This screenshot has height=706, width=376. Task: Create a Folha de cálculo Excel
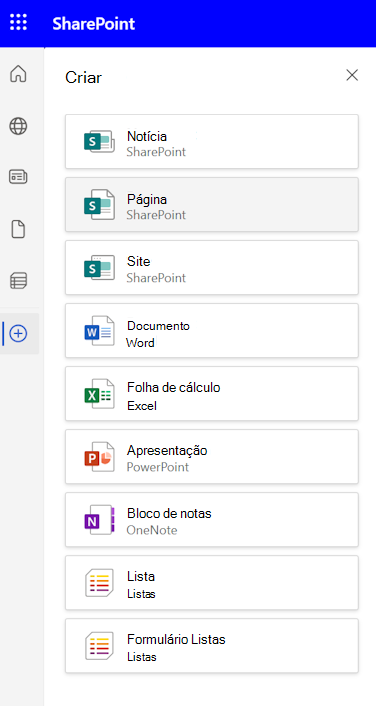212,394
